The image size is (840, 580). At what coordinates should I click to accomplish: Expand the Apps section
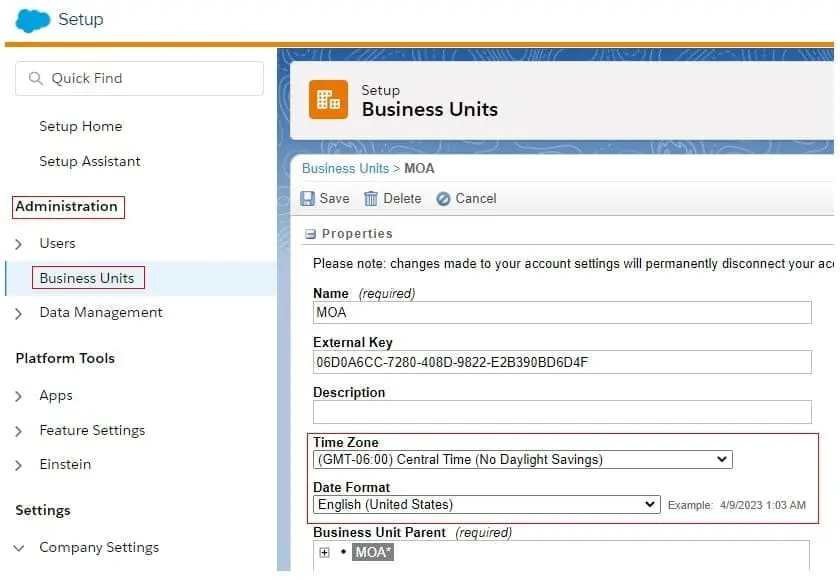19,396
